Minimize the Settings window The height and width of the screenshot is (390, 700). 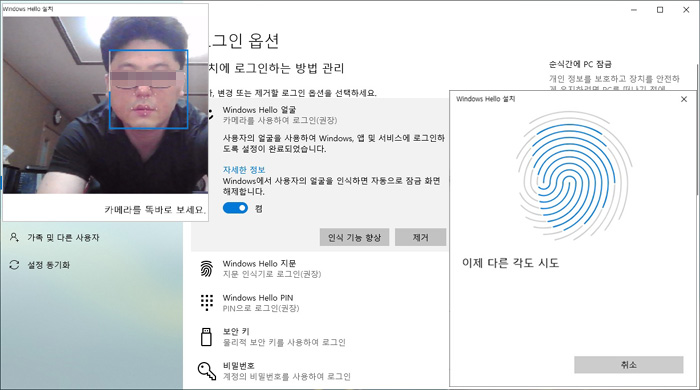[x=634, y=10]
